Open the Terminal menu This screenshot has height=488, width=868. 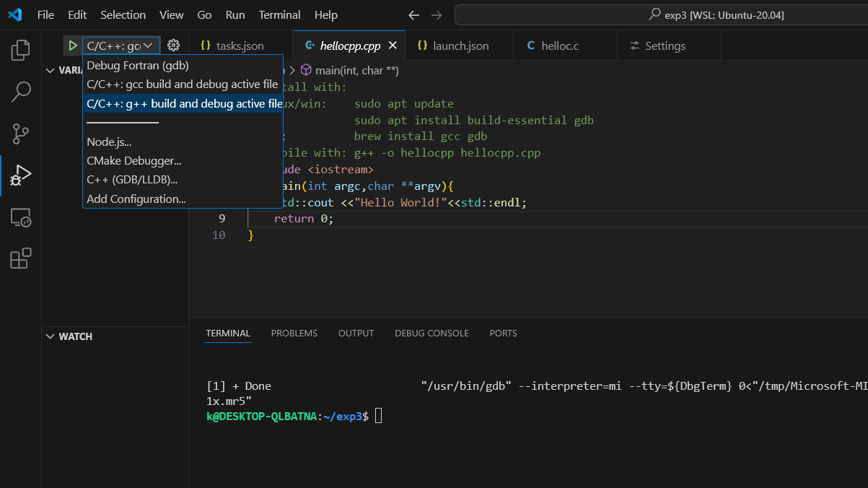click(279, 15)
